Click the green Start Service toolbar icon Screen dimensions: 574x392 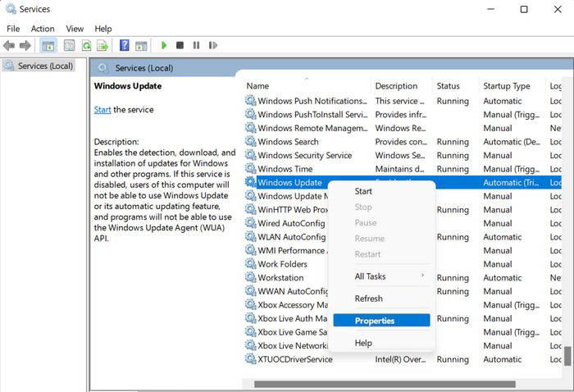164,45
